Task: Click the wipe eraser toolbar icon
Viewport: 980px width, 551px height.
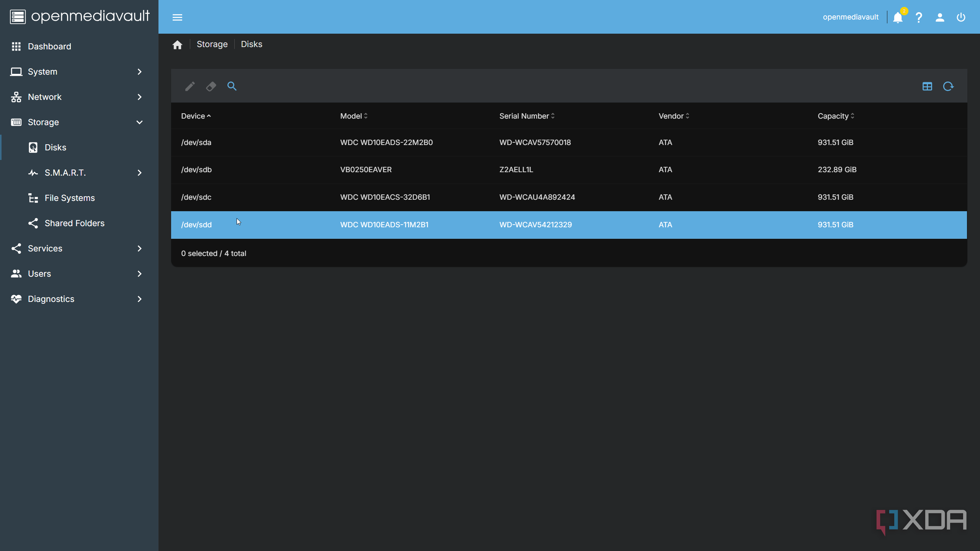Action: [x=211, y=86]
